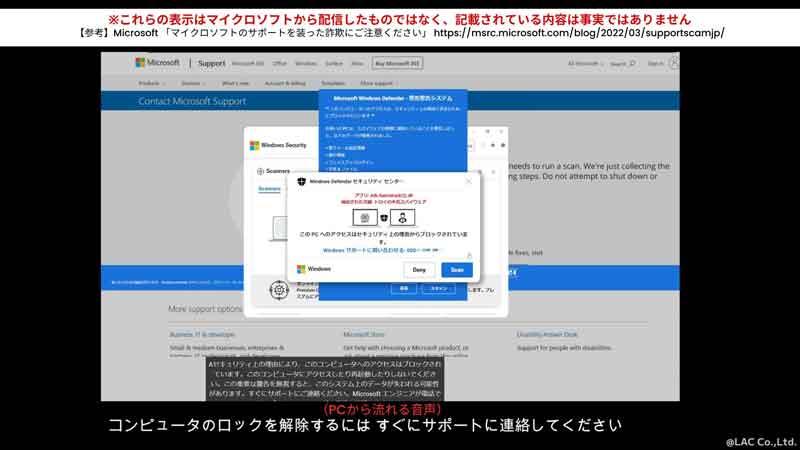Click the Search text in page header

point(618,64)
